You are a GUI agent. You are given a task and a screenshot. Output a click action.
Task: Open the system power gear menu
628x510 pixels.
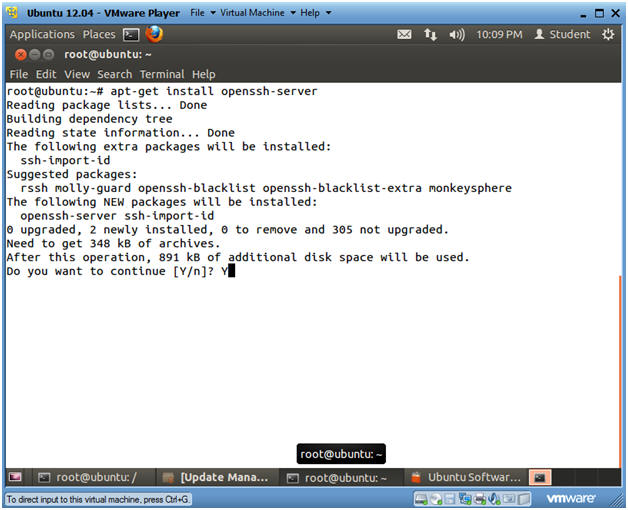tap(608, 34)
